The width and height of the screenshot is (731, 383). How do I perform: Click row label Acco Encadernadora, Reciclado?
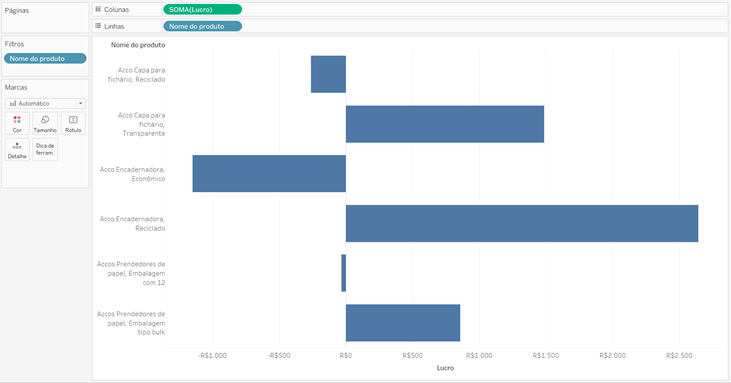pyautogui.click(x=132, y=224)
